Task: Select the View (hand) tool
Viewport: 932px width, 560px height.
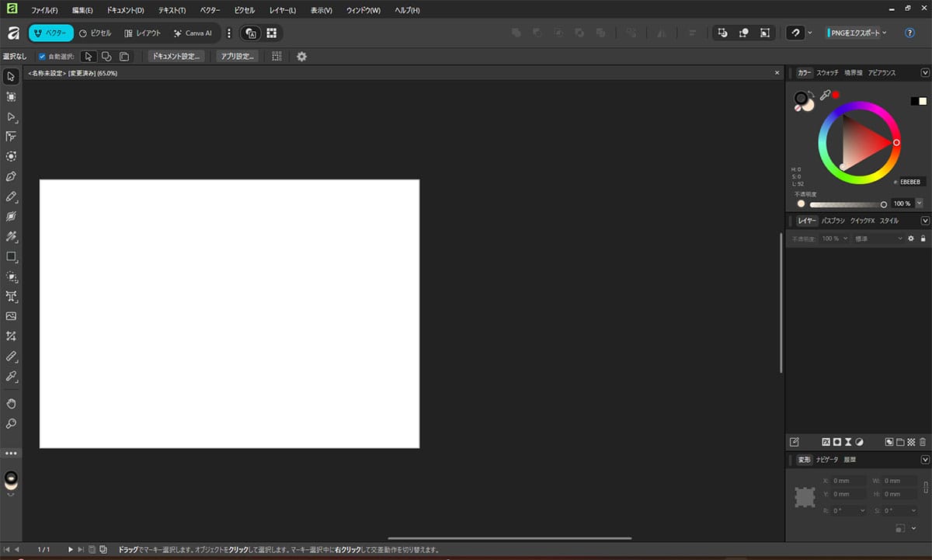Action: point(11,404)
